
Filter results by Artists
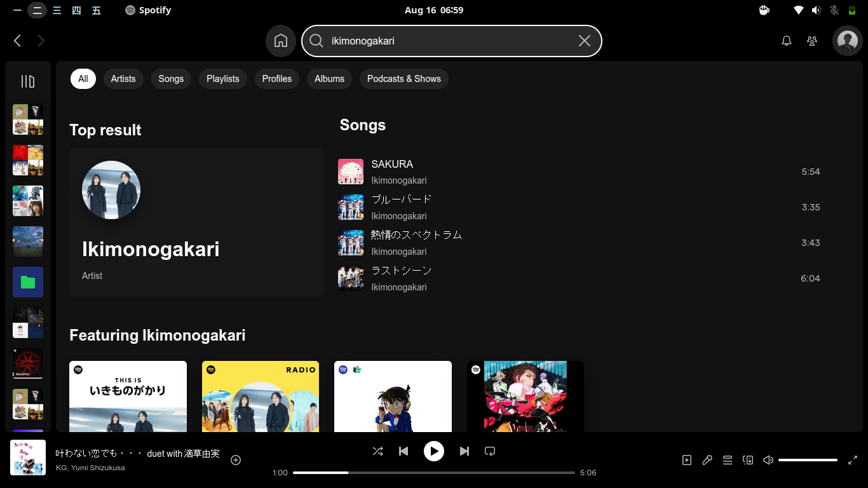coord(123,79)
